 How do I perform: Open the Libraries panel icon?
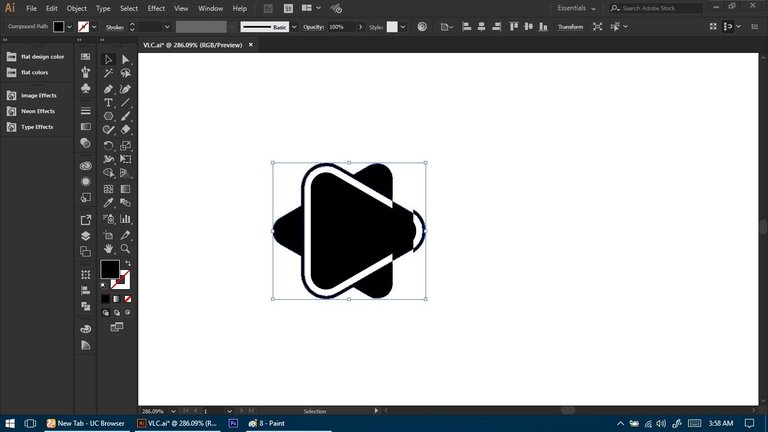coord(86,166)
